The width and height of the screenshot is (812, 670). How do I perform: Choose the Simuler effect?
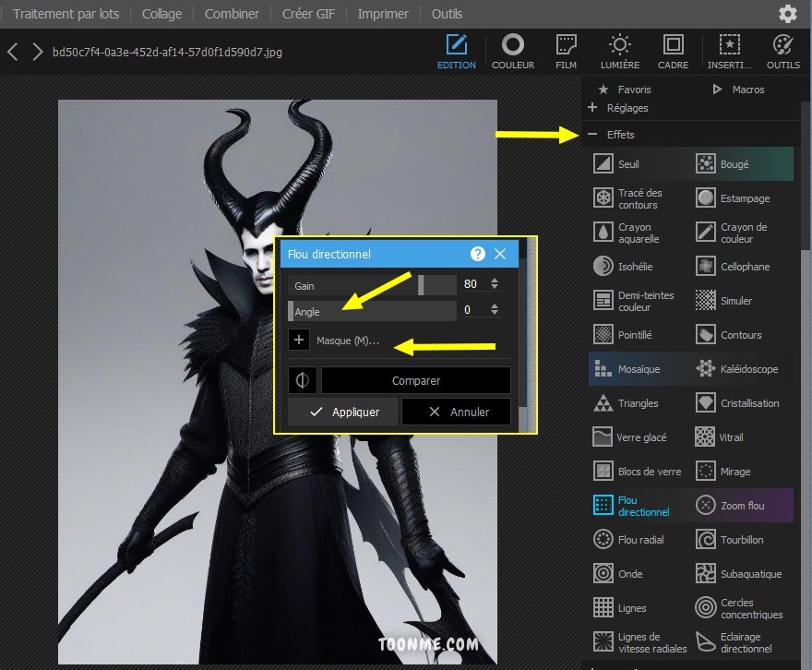tap(723, 301)
